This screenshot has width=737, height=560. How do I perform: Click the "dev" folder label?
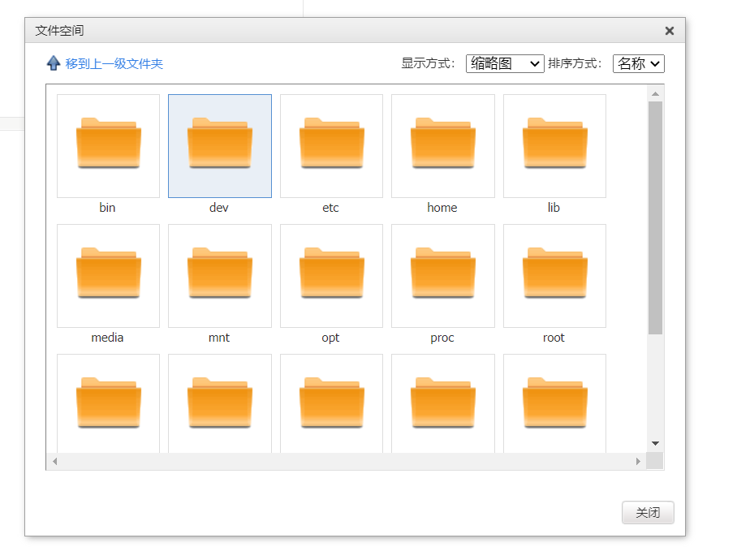point(219,208)
